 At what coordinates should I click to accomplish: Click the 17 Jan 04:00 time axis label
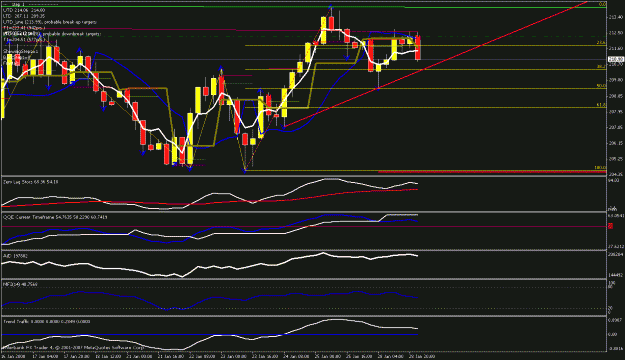pyautogui.click(x=45, y=356)
